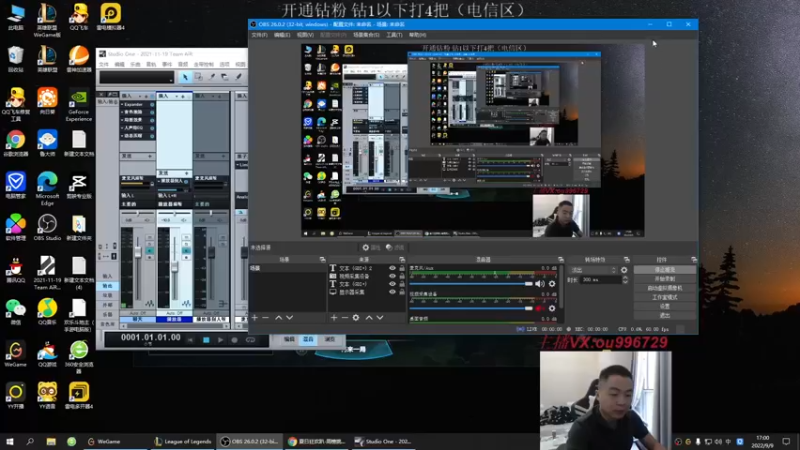Click the 启动虚拟摄像机 virtual camera button

tap(664, 288)
